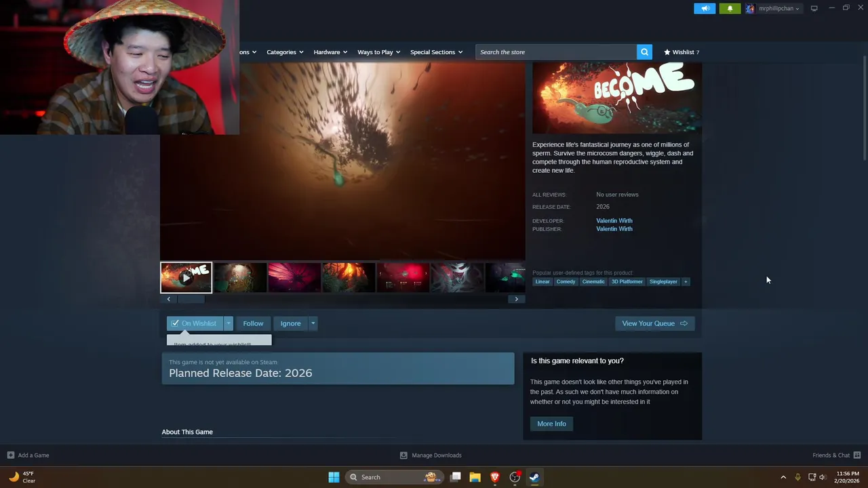
Task: Open File Explorer from the taskbar
Action: (x=475, y=477)
